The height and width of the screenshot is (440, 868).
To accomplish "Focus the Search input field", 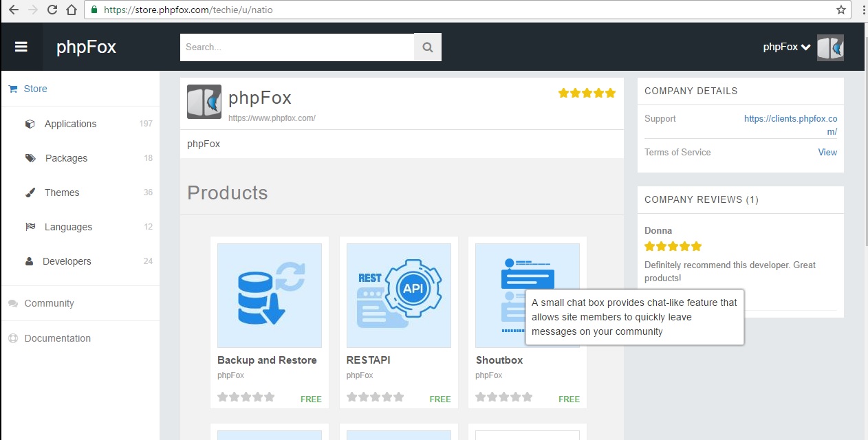I will tap(296, 47).
